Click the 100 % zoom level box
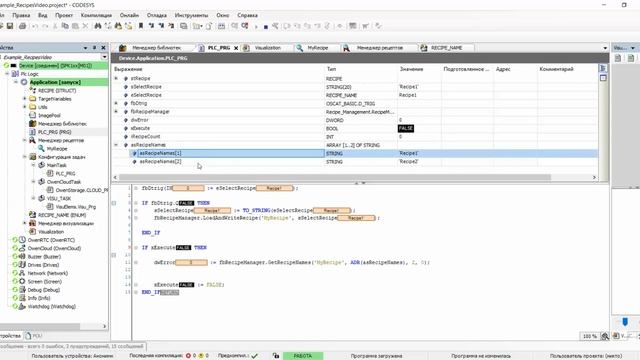The image size is (640, 360). point(589,336)
